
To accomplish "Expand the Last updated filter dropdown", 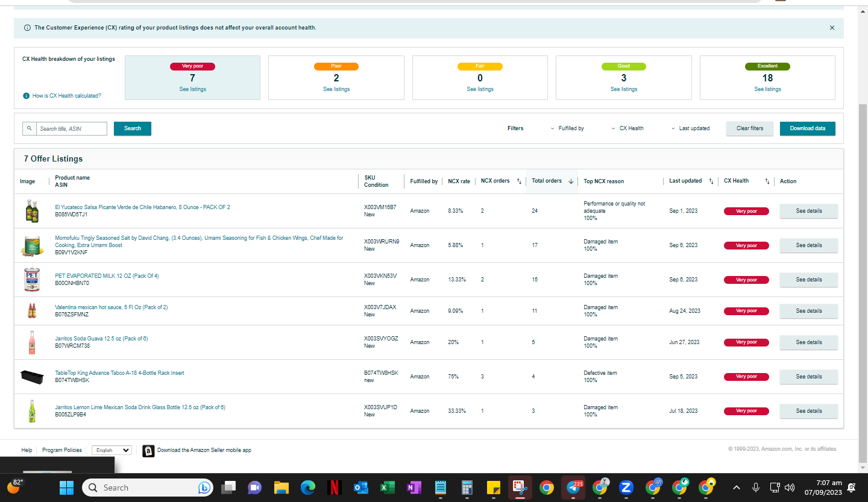I will pyautogui.click(x=690, y=128).
